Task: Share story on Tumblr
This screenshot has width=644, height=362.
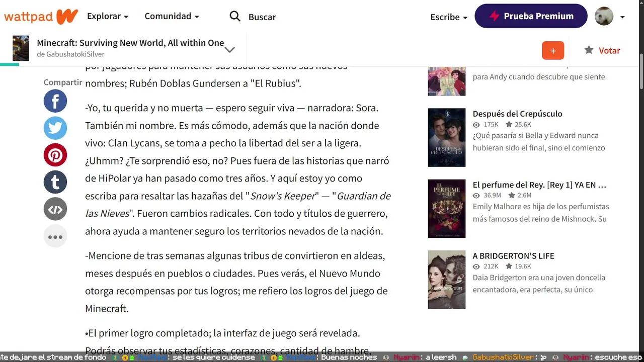Action: pos(55,183)
